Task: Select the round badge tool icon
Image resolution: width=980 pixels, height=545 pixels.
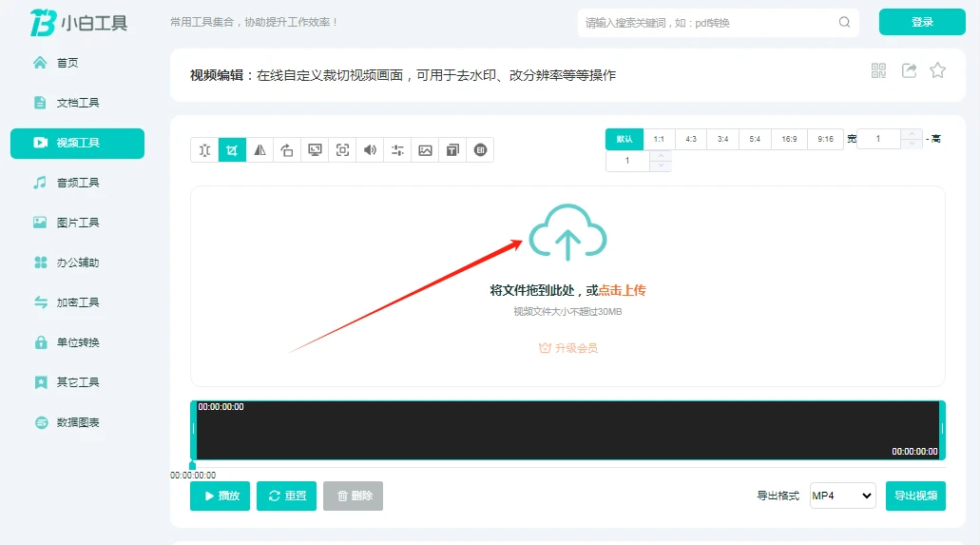Action: tap(480, 150)
